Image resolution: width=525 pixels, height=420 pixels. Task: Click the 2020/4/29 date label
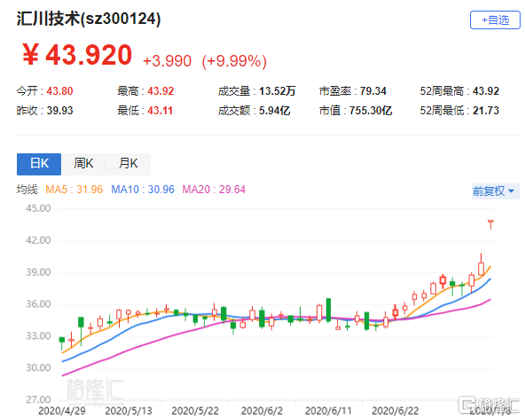(62, 410)
